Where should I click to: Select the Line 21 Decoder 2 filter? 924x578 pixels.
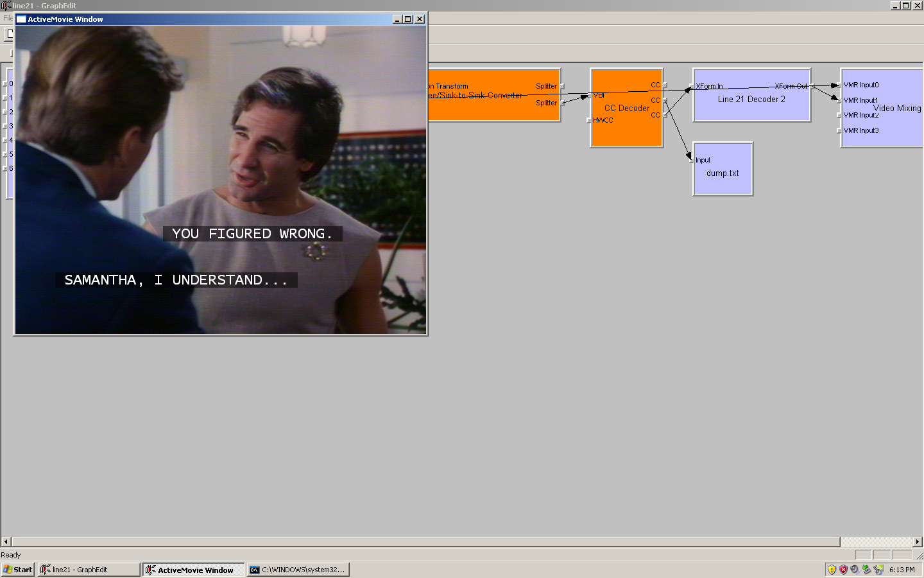(x=751, y=95)
